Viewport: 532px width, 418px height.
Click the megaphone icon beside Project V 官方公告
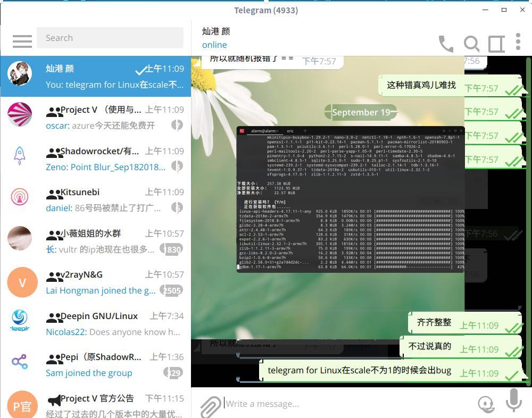54,400
